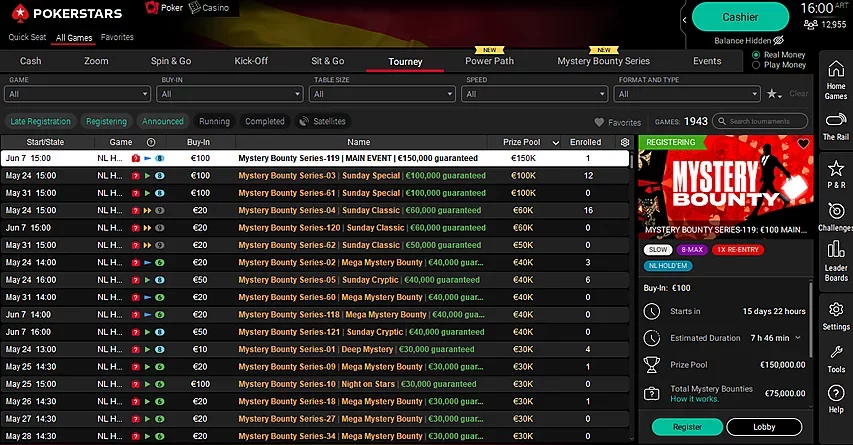Open the How it works link
This screenshot has width=853, height=445.
(694, 399)
